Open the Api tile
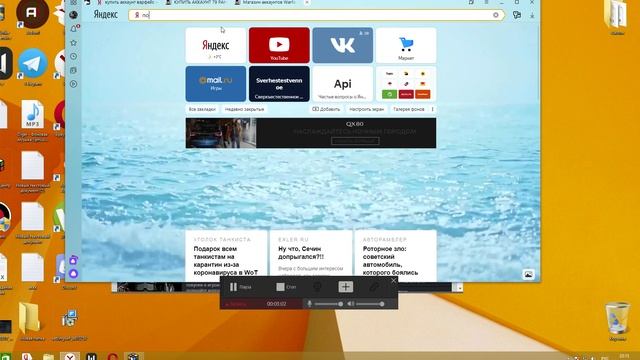The height and width of the screenshot is (360, 640). [x=342, y=84]
